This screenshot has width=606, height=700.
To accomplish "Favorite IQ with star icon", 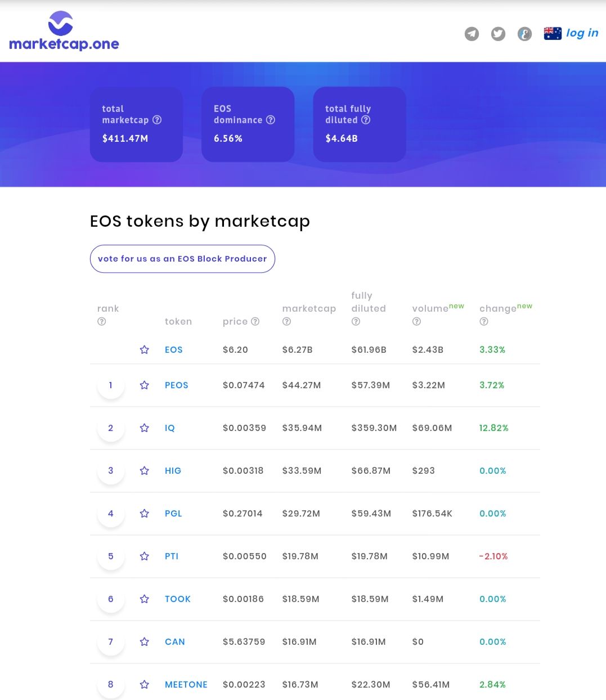I will (x=145, y=428).
